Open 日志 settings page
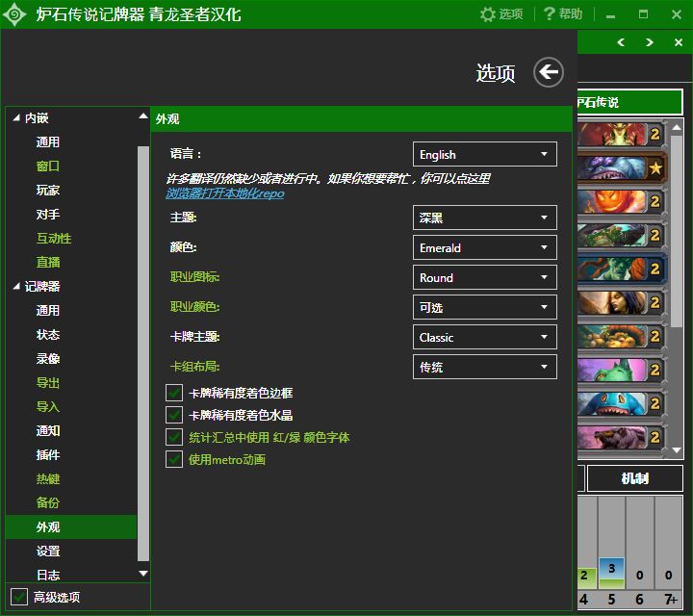 click(x=48, y=576)
